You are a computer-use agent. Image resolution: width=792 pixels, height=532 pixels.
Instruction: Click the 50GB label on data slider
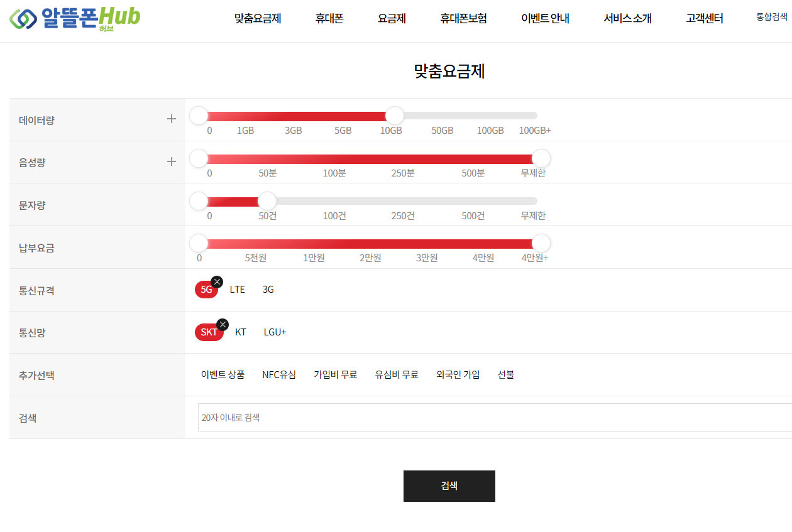[x=443, y=131]
